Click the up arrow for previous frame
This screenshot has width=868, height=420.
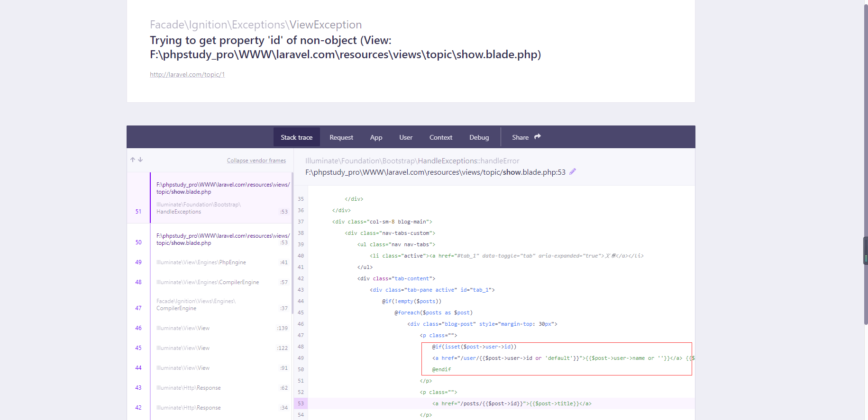[133, 160]
